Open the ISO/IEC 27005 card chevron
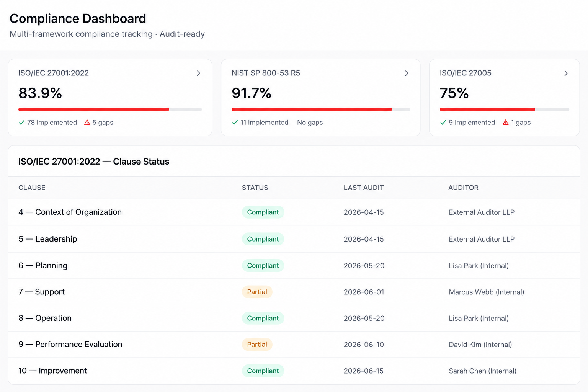This screenshot has height=392, width=588. (x=566, y=73)
